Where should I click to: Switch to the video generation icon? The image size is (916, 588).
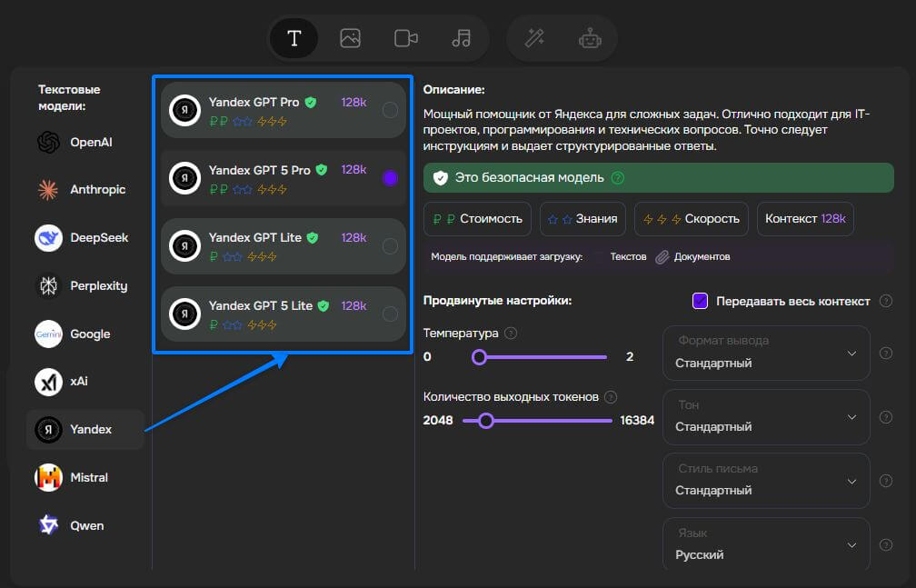point(405,38)
